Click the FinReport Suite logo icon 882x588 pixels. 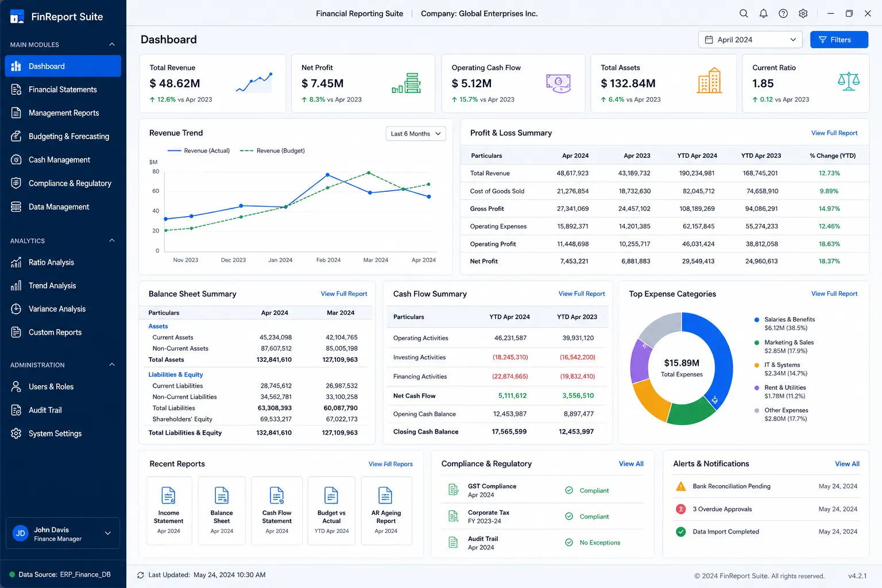point(17,17)
